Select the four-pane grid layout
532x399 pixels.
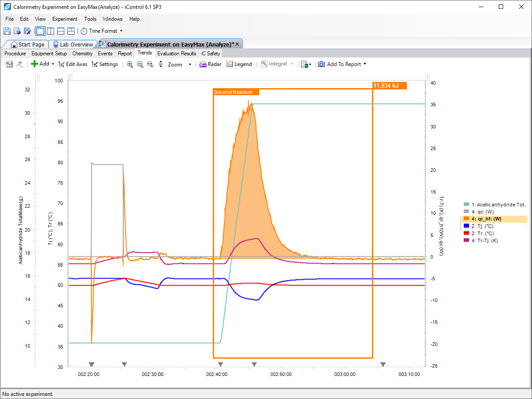pyautogui.click(x=71, y=31)
